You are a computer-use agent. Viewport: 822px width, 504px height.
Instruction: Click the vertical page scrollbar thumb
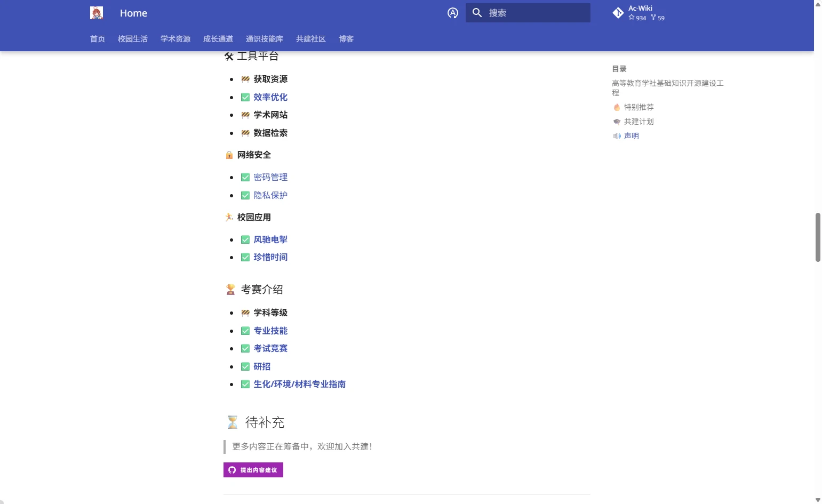818,237
